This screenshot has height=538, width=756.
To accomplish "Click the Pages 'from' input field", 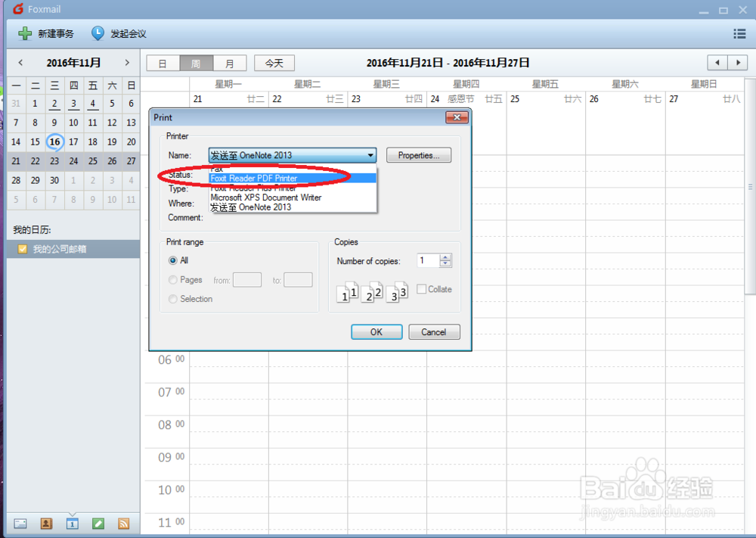I will (247, 280).
